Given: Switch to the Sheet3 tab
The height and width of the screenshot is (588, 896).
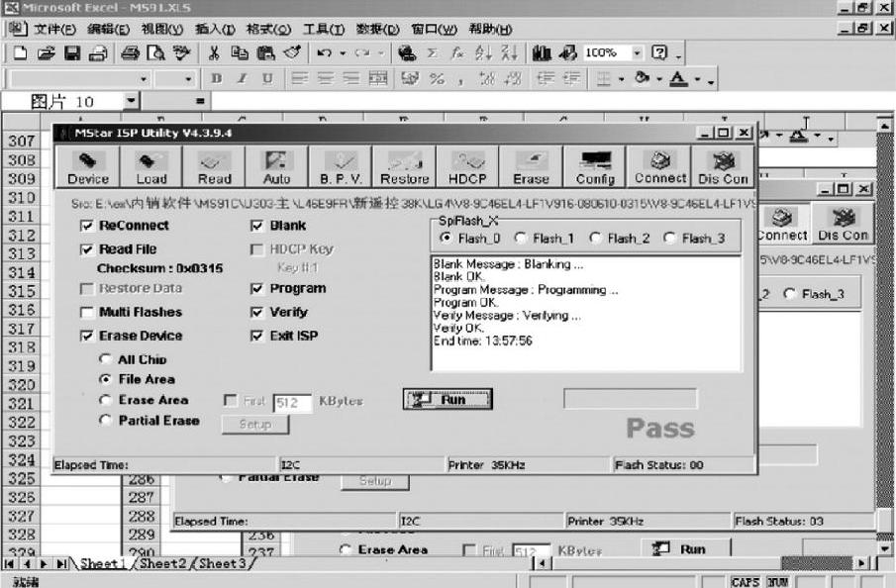Looking at the screenshot, I should pyautogui.click(x=223, y=563).
